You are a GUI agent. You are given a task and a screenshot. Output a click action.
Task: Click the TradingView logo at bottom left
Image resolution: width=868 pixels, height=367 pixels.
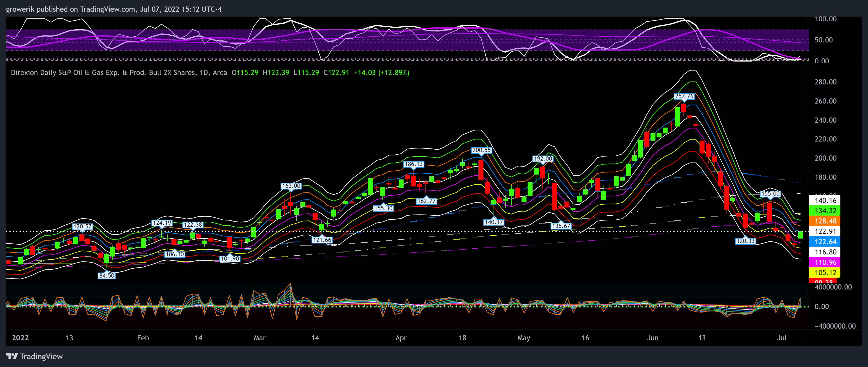34,356
